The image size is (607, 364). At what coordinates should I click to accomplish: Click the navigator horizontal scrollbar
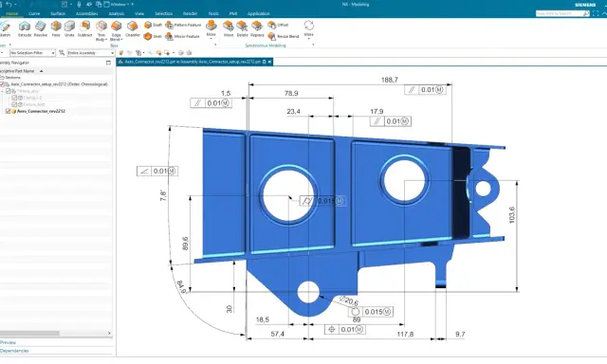click(29, 333)
